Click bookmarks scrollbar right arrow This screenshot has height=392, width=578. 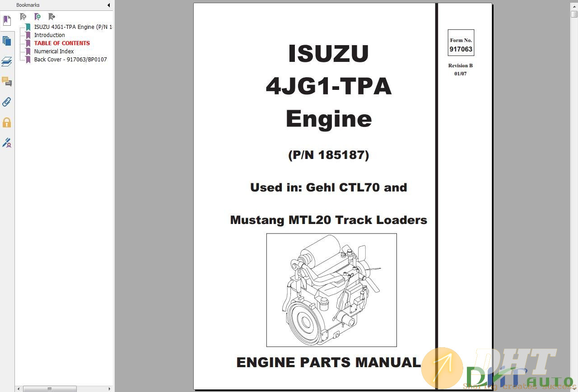click(109, 388)
